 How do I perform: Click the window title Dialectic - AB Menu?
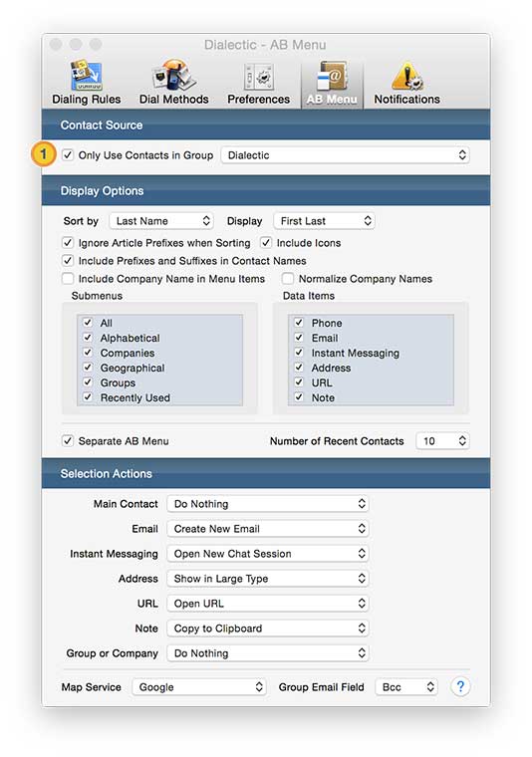pos(265,45)
